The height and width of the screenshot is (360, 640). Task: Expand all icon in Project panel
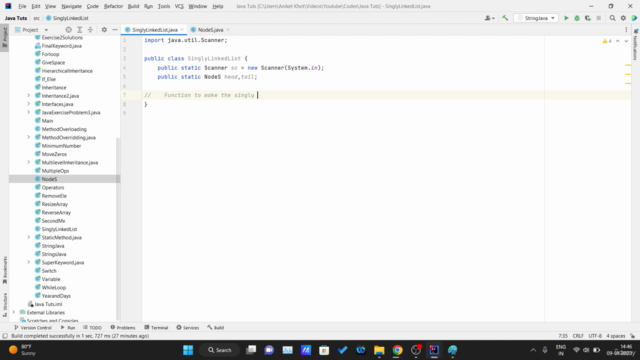(x=80, y=30)
